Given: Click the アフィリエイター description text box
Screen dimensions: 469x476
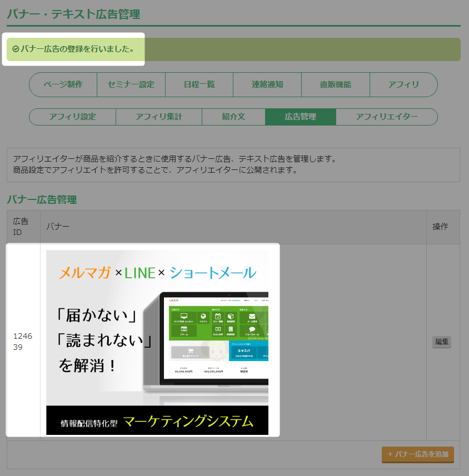Looking at the screenshot, I should pos(233,165).
